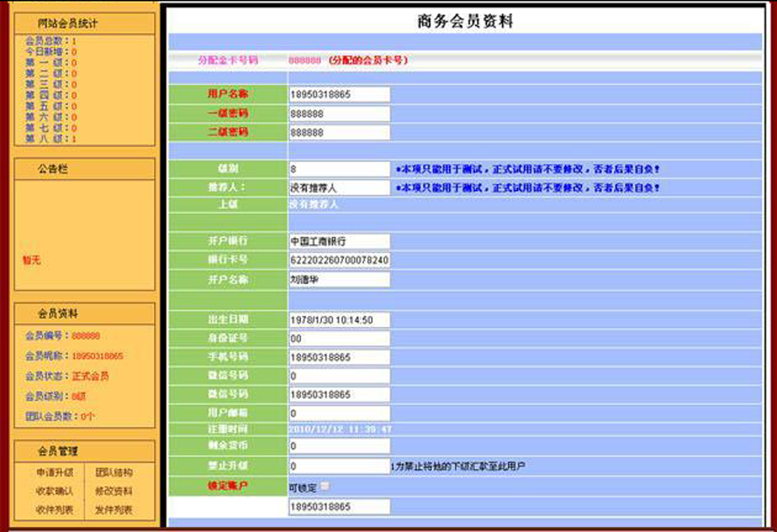Open the 发件列表 link

click(114, 509)
